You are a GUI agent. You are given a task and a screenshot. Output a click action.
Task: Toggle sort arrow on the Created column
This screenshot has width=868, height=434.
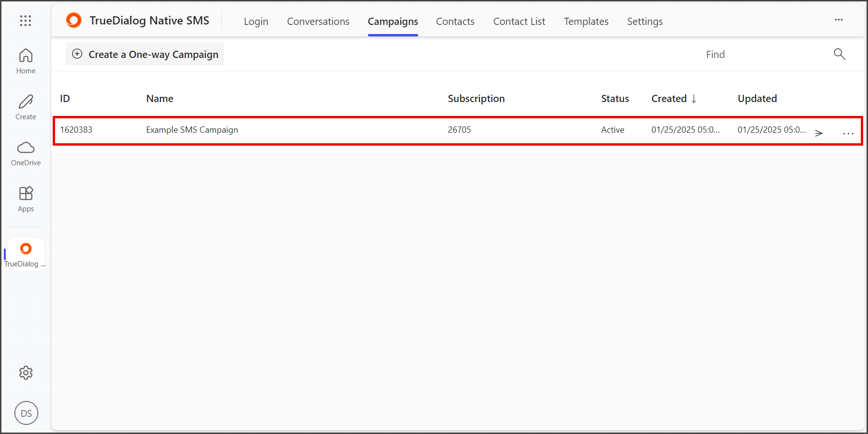pos(694,99)
